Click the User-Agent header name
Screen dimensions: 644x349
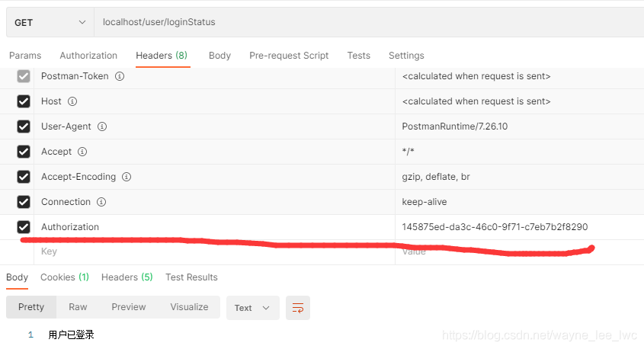[x=66, y=126]
